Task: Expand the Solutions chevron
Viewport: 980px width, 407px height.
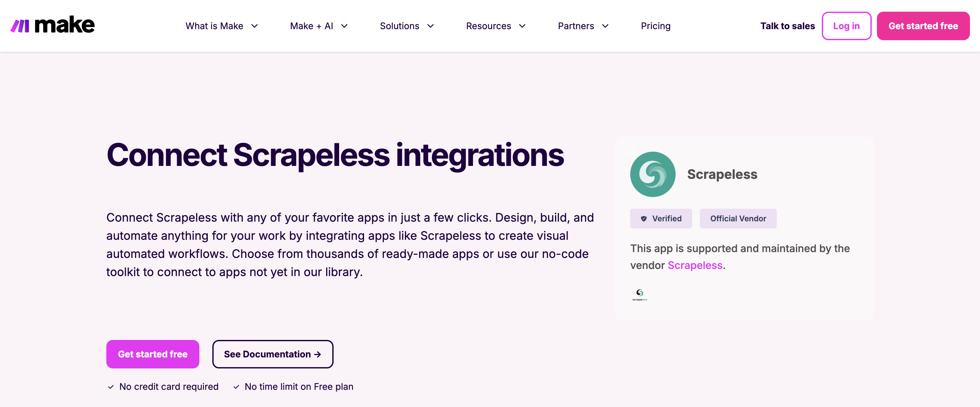Action: [431, 26]
